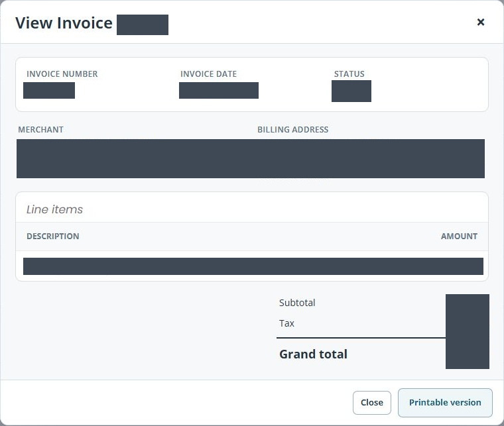Screen dimensions: 504x426
Task: Open the Printable version
Action: (445, 403)
